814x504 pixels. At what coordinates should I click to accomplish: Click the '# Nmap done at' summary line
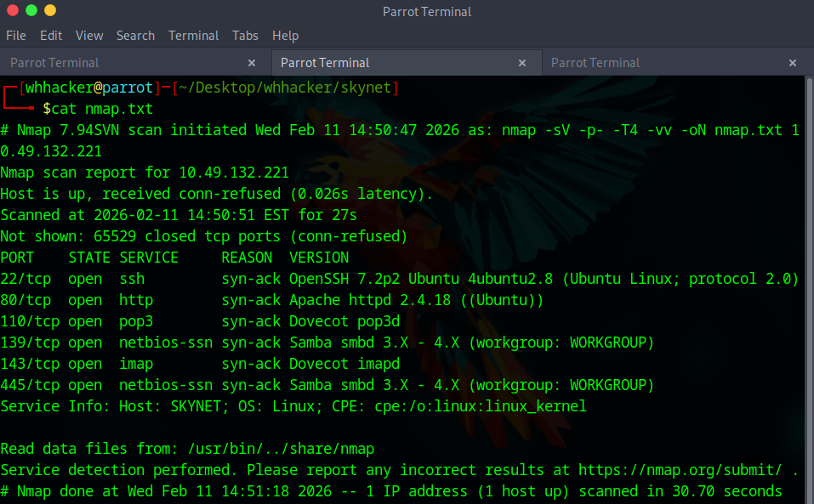391,491
